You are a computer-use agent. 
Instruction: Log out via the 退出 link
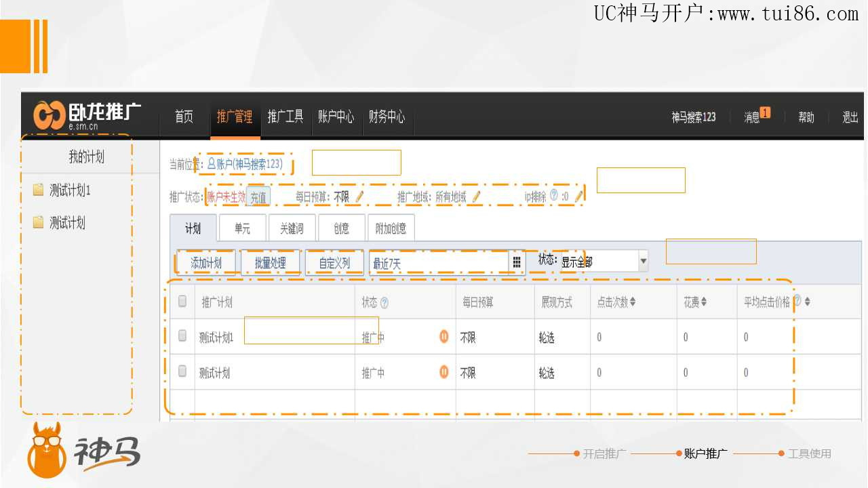[x=850, y=117]
